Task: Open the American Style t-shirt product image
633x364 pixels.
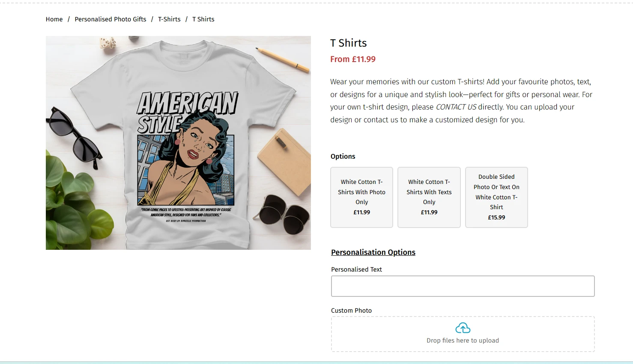Action: [x=178, y=143]
